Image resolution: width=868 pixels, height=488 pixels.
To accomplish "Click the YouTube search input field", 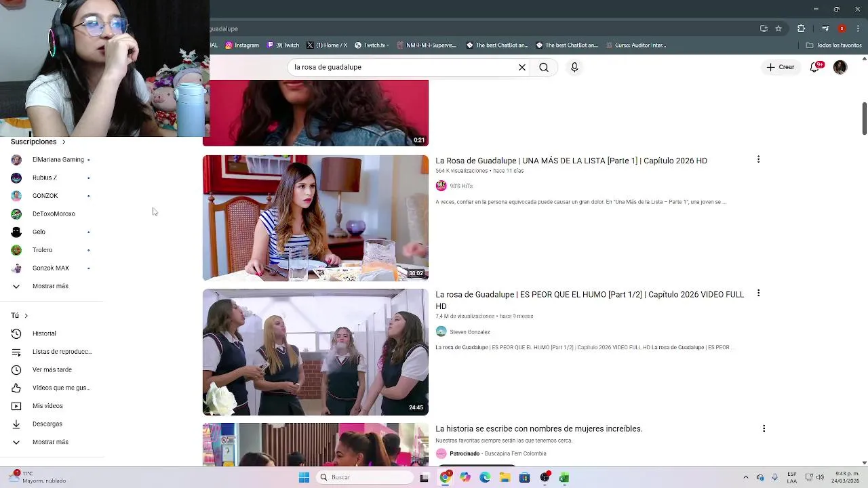I will 403,67.
